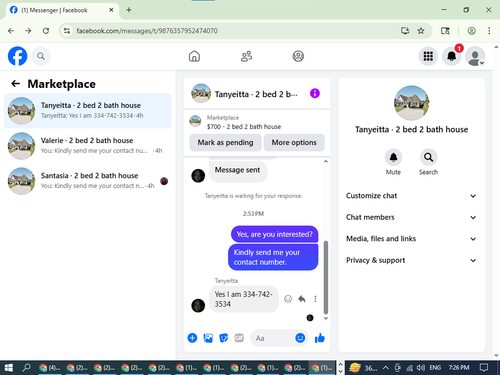Open a new browser tab
The width and height of the screenshot is (500, 375).
tap(129, 10)
